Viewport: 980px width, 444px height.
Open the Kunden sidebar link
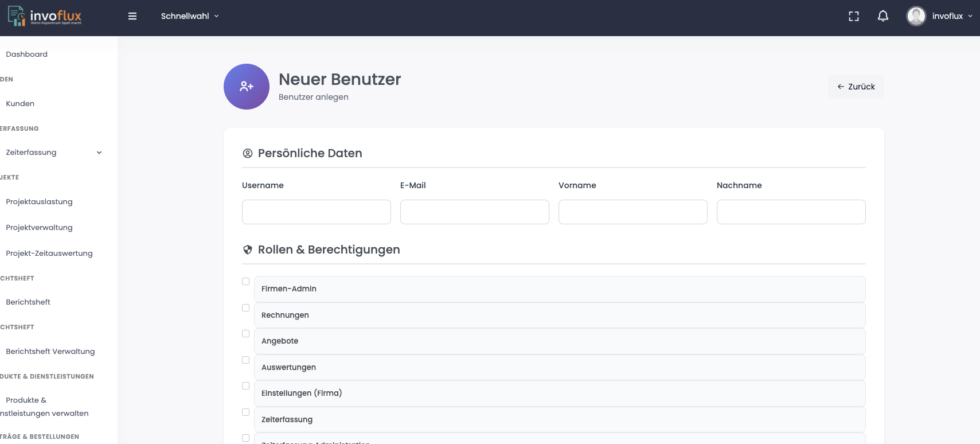click(20, 104)
